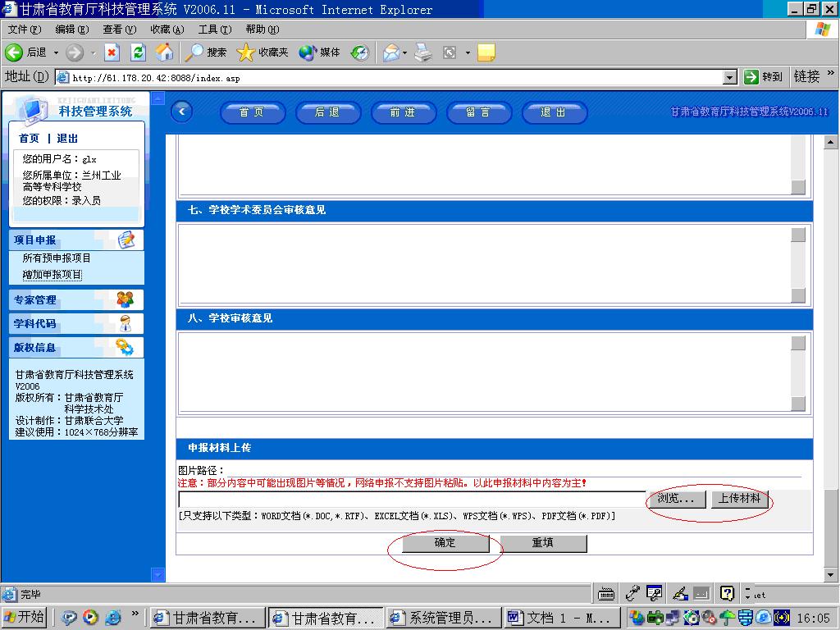Click the IE Stop loading icon
The image size is (840, 630).
[112, 52]
